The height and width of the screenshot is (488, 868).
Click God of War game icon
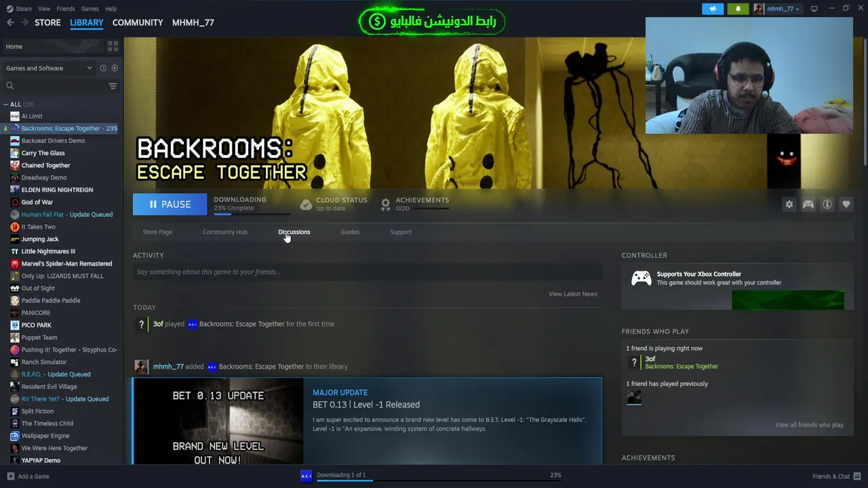click(x=15, y=202)
